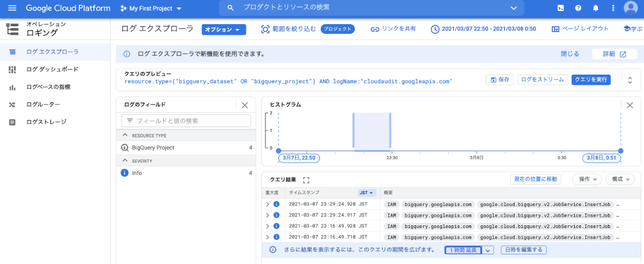The image size is (644, 264).
Task: Open the time range 2021/03/07 22:50 picker
Action: tap(483, 29)
